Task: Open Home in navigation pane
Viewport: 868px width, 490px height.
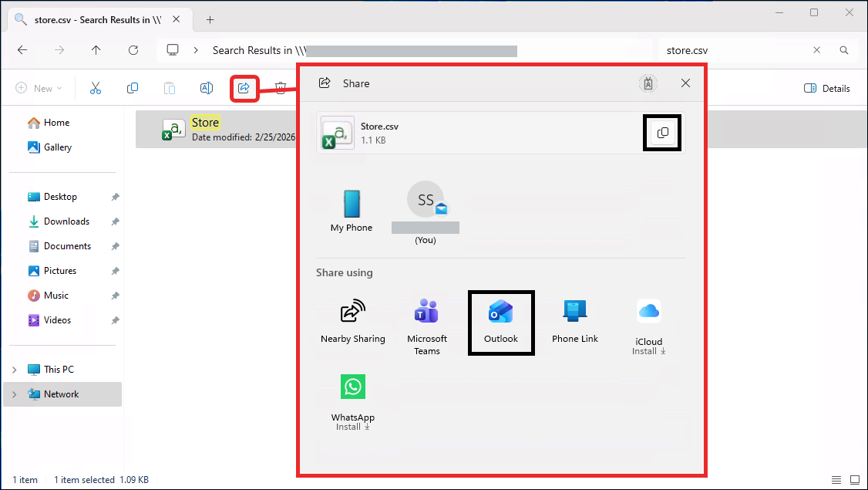Action: (49, 123)
